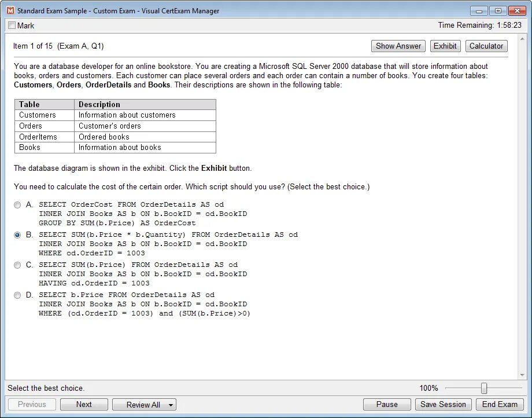532x418 pixels.
Task: Open the Exhibit diagram
Action: [x=445, y=46]
